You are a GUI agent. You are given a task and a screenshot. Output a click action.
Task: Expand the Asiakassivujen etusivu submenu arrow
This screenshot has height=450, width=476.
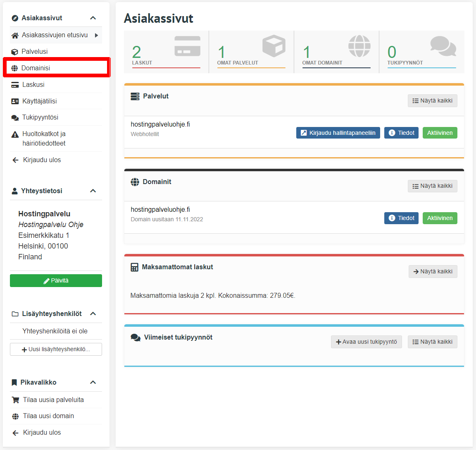[96, 35]
